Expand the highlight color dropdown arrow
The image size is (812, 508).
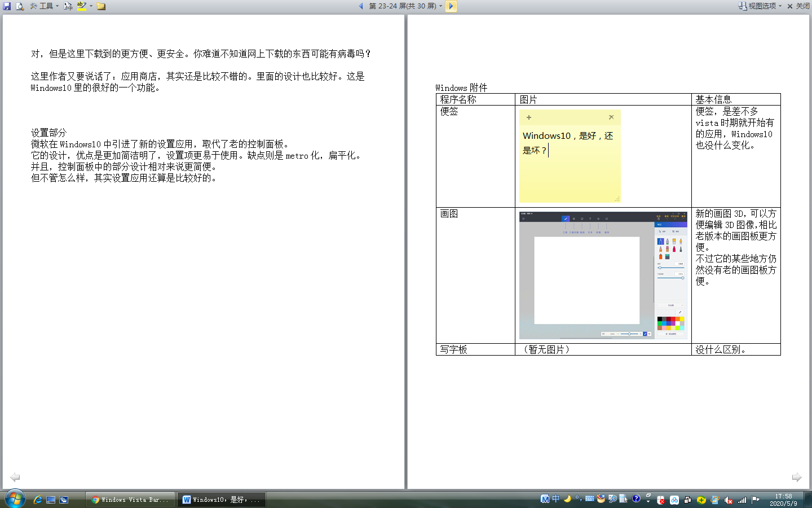point(91,6)
